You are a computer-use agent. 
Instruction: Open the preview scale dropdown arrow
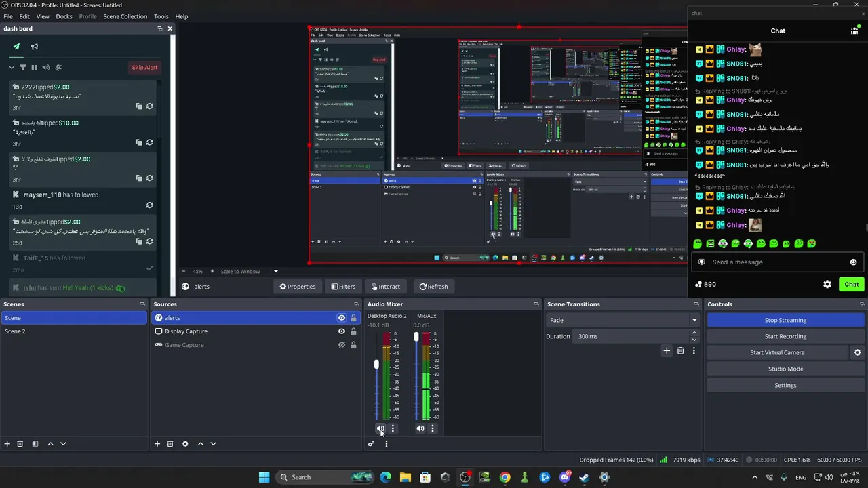[x=275, y=272]
